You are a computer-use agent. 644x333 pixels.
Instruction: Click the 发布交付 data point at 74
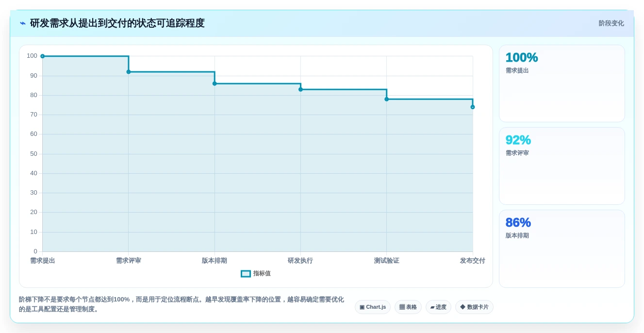click(x=473, y=107)
